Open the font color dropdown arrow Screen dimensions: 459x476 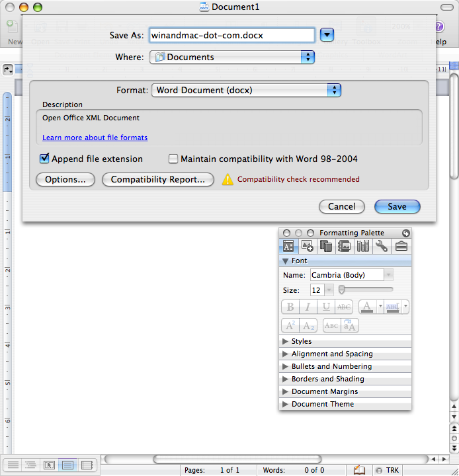point(380,307)
